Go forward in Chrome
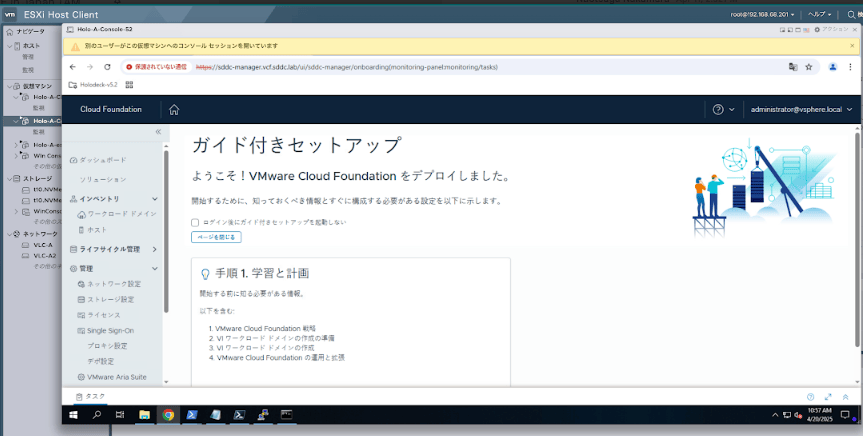The height and width of the screenshot is (436, 863). (90, 67)
